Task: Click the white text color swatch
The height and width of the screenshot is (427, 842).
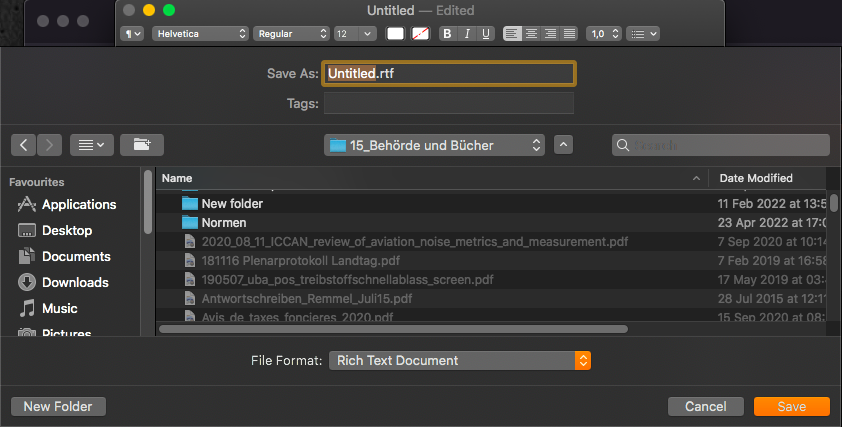Action: pos(395,34)
